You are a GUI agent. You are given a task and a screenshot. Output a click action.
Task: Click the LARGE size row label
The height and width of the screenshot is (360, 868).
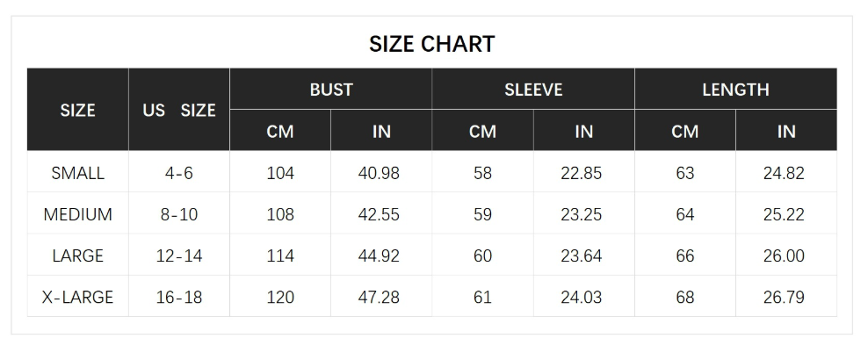tap(77, 256)
